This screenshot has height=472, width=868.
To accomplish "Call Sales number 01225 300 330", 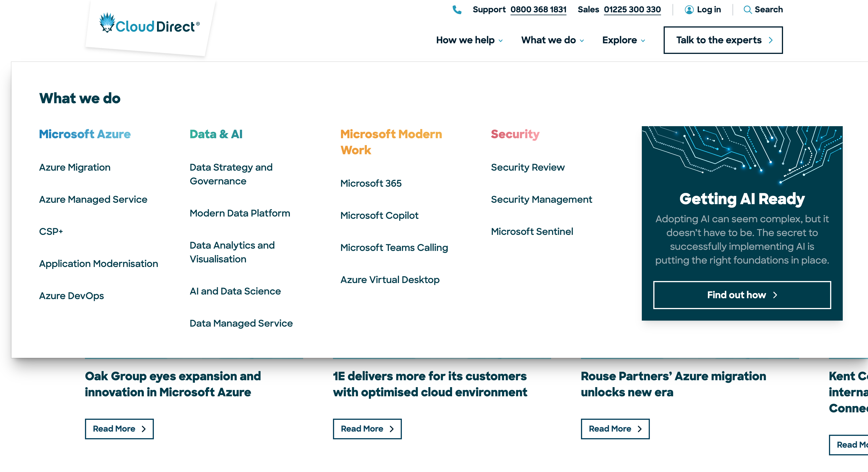I will [x=632, y=10].
